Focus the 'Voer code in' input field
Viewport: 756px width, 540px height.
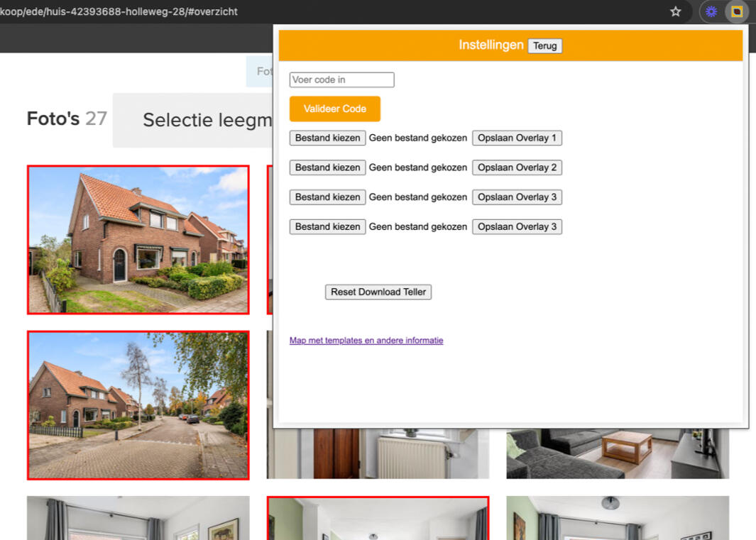[341, 80]
